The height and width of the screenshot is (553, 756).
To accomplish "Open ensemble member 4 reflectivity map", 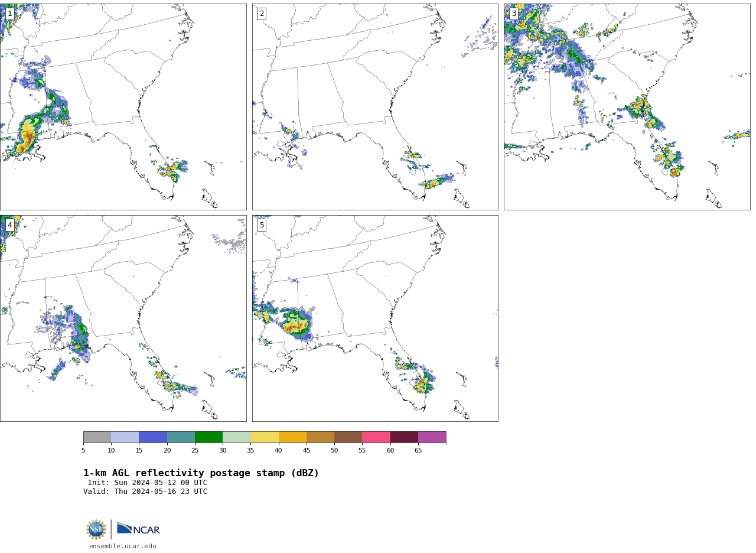I will (123, 318).
